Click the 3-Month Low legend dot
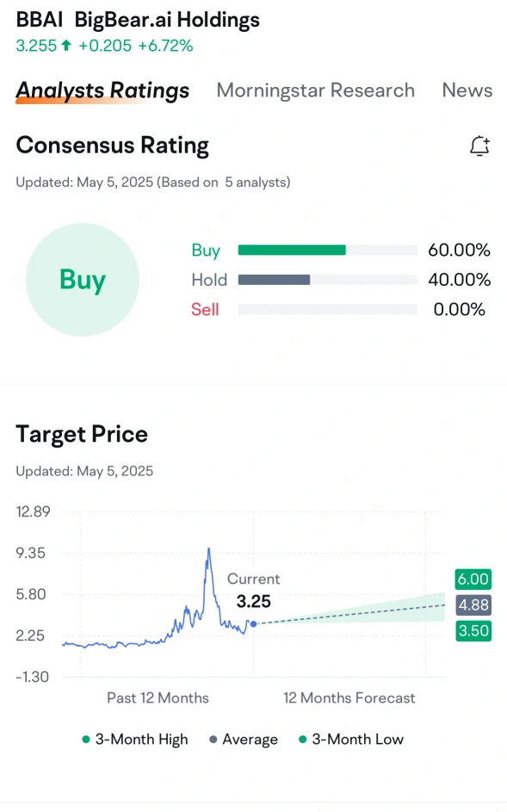507x812 pixels. coord(303,740)
